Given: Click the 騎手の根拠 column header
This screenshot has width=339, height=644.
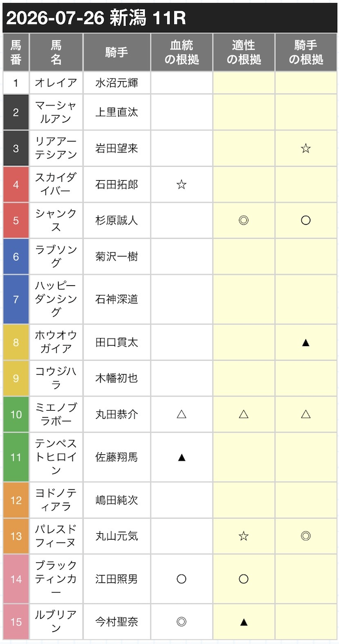Looking at the screenshot, I should pos(306,52).
